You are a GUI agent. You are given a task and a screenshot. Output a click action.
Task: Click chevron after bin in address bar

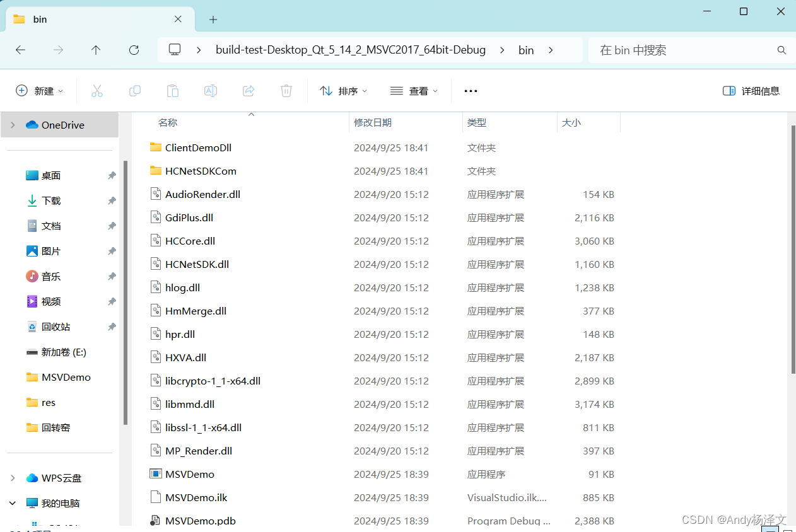click(551, 50)
